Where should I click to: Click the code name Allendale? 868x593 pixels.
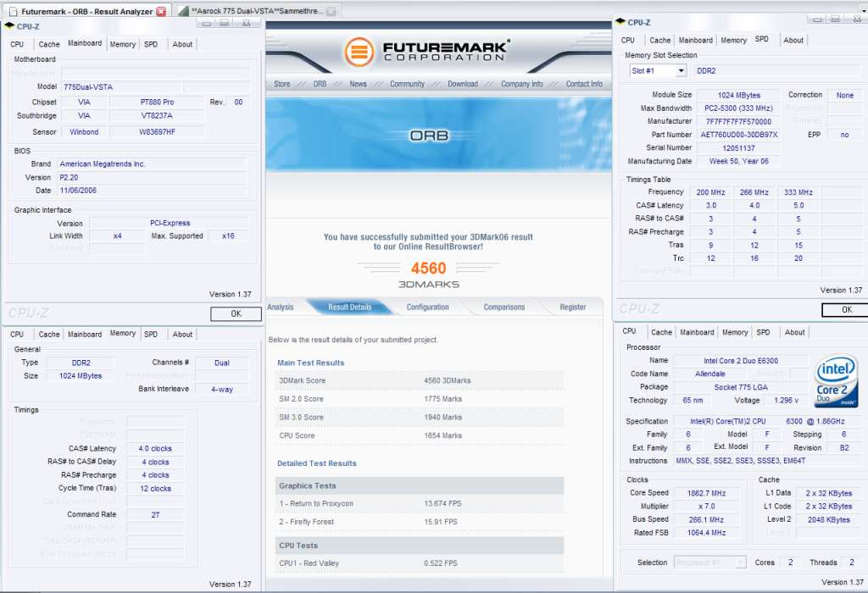(x=710, y=374)
